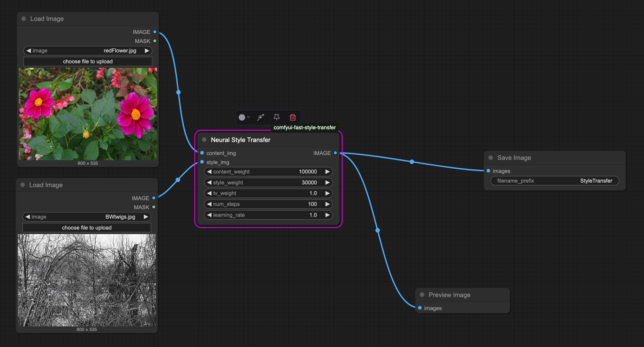The width and height of the screenshot is (644, 347).
Task: Click the pin icon in node toolbar
Action: (x=277, y=117)
